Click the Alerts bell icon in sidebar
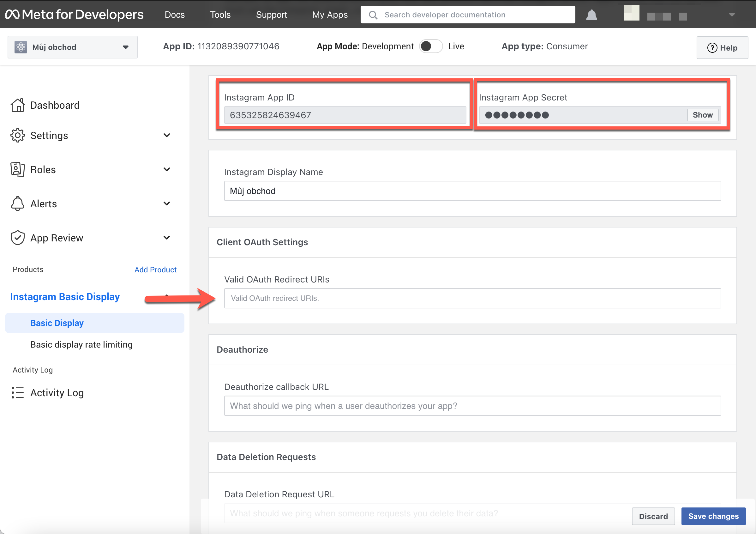This screenshot has height=534, width=756. (17, 203)
